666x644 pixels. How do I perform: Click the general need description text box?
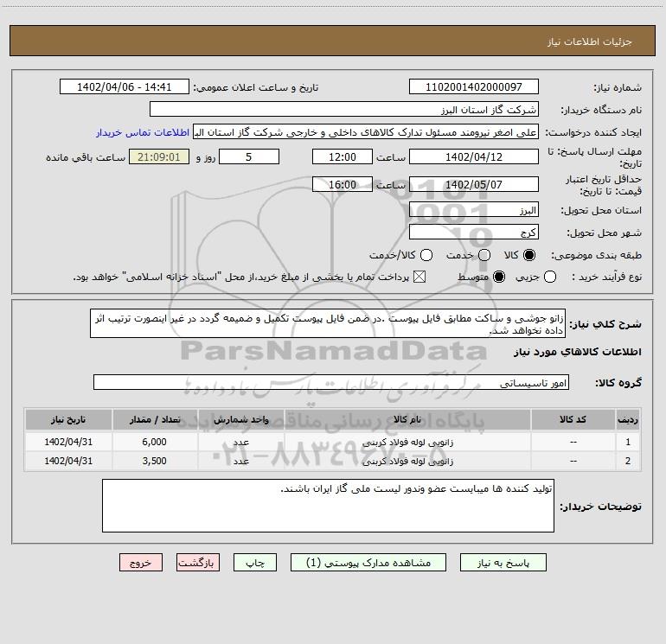[x=328, y=323]
